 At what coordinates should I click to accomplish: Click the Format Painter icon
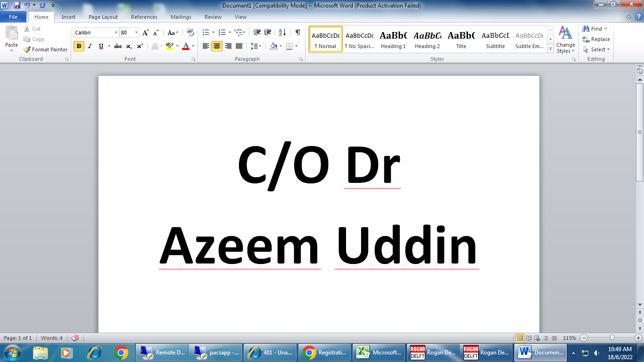click(45, 49)
